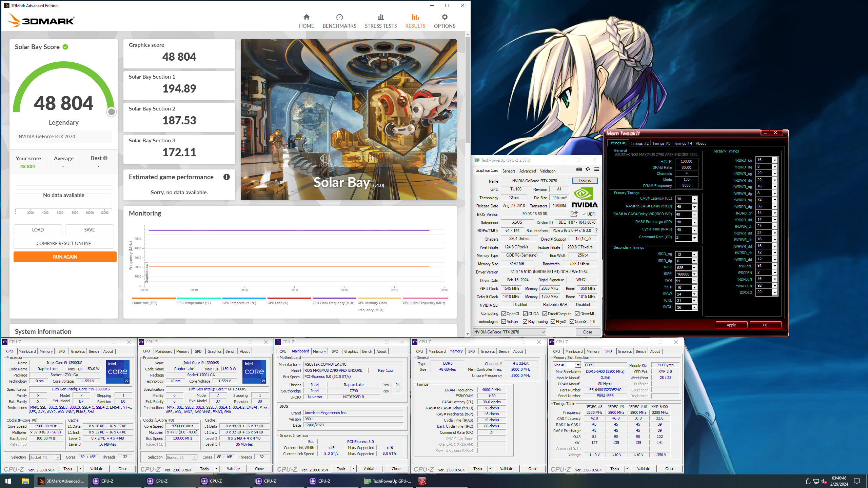Click the LOAD button in 3DMark
Image resolution: width=868 pixels, height=488 pixels.
click(x=38, y=230)
